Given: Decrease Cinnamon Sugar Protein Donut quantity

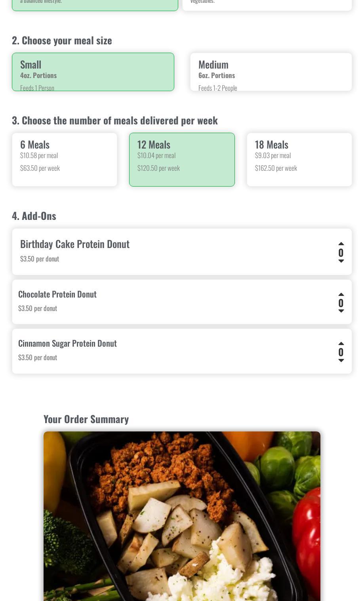Looking at the screenshot, I should pyautogui.click(x=341, y=361).
